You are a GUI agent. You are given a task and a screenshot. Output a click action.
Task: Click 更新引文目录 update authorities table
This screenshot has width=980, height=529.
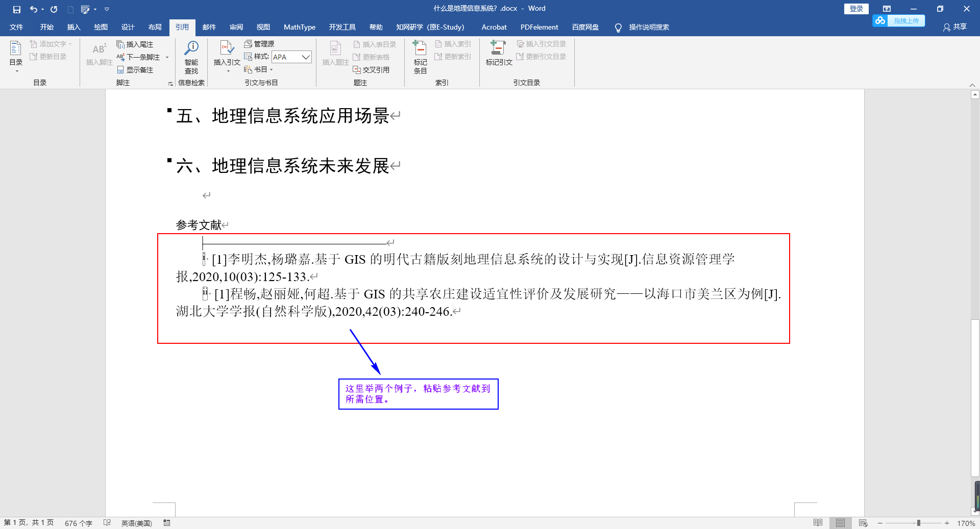coord(541,57)
